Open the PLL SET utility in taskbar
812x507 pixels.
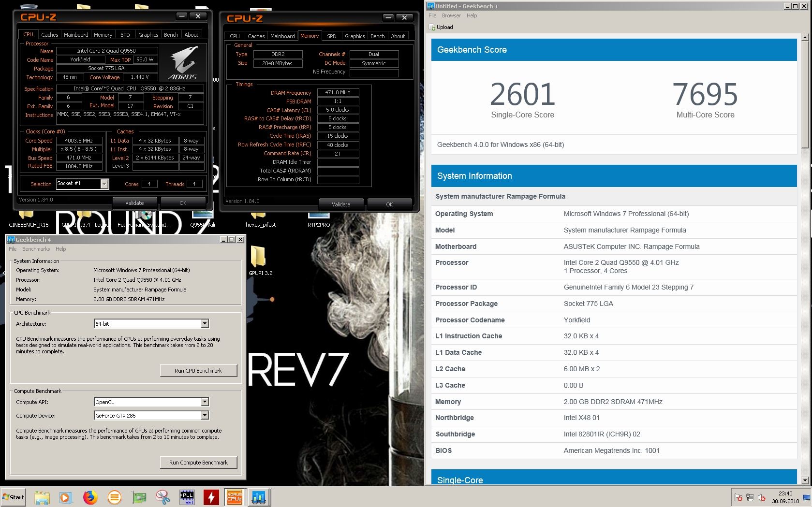pos(187,497)
